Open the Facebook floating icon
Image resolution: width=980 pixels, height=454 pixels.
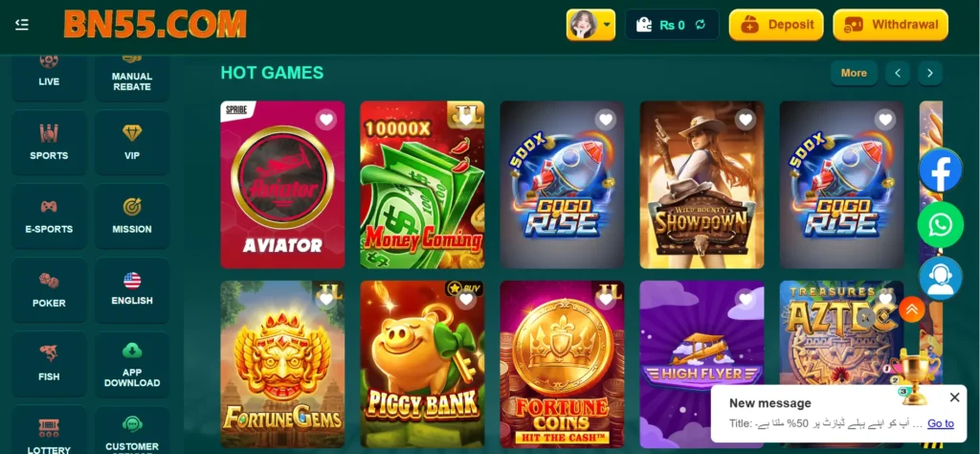[940, 170]
